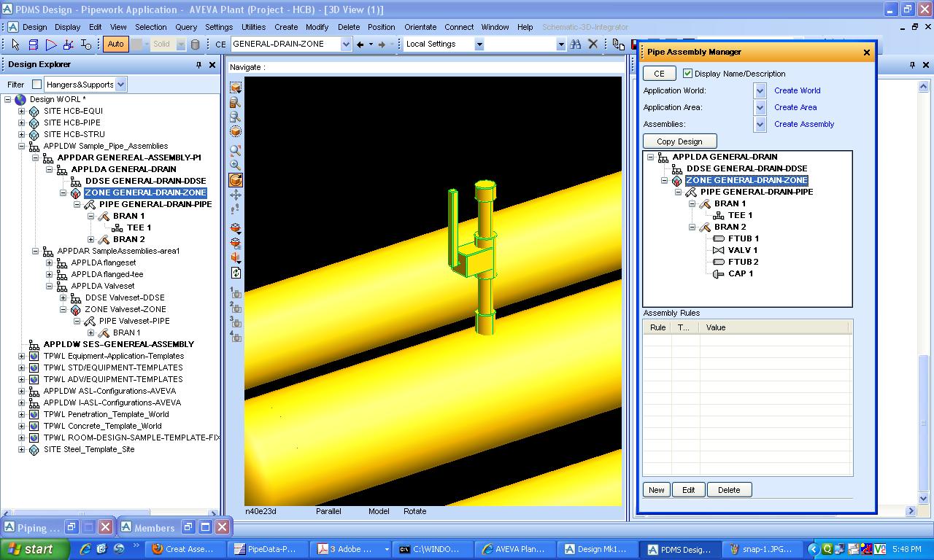Recall saved view camera 2
This screenshot has width=934, height=560.
236,307
